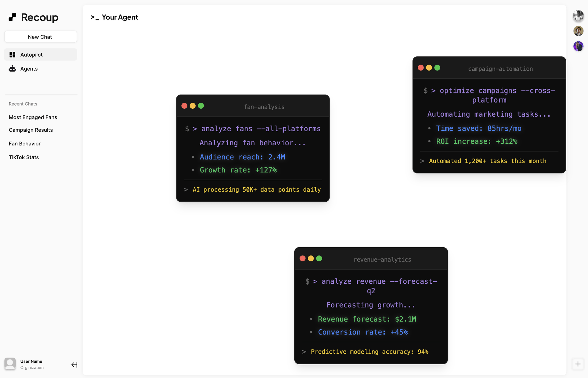This screenshot has height=378, width=588.
Task: Start a New Chat
Action: pyautogui.click(x=40, y=37)
